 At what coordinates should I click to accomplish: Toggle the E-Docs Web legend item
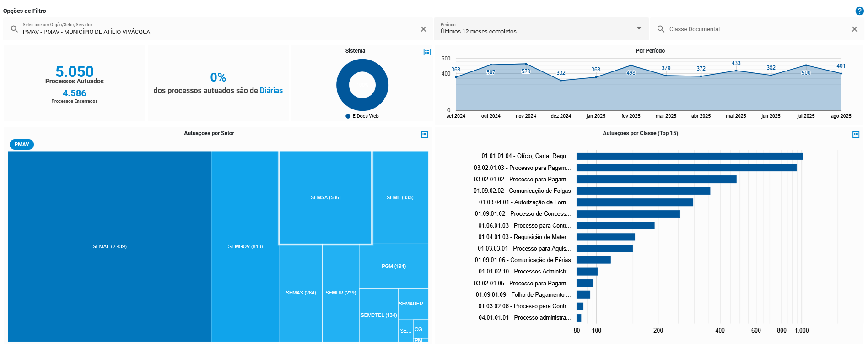click(x=362, y=116)
